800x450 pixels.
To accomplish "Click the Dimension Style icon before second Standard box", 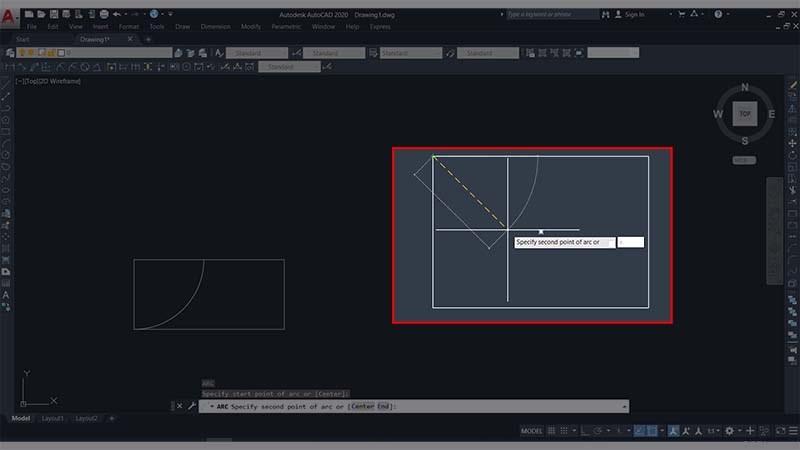I will [x=296, y=53].
